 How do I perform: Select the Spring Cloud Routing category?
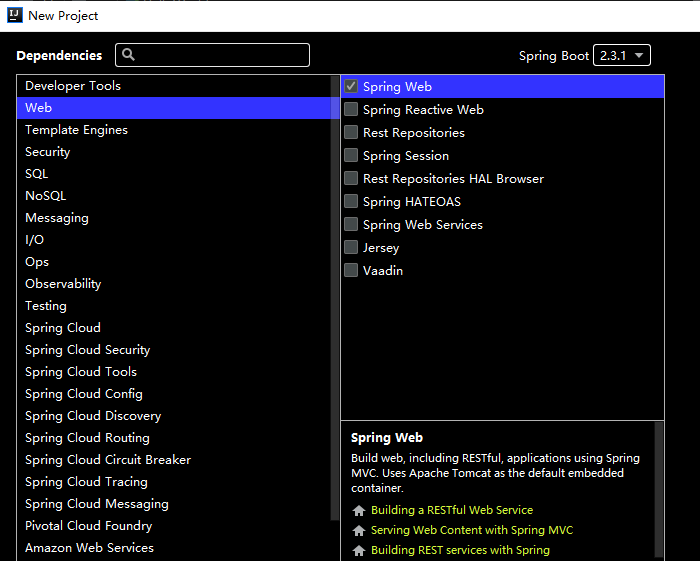coord(174,437)
